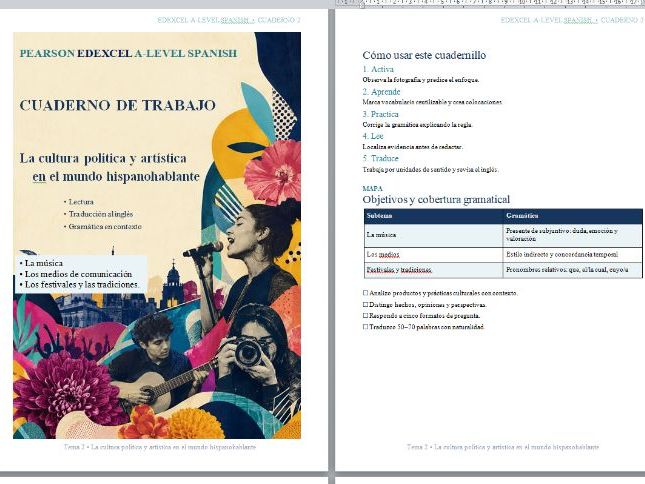Click the step heading "2. Aprende"

[381, 92]
